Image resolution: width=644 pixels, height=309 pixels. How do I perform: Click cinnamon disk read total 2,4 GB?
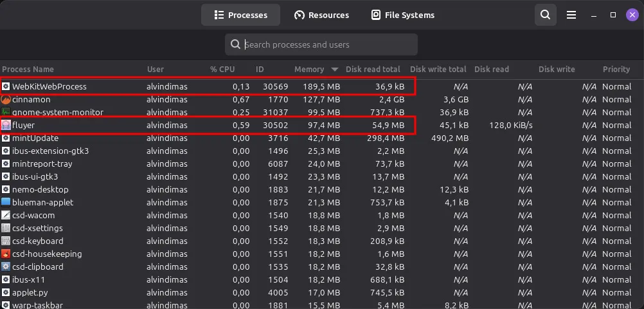391,100
